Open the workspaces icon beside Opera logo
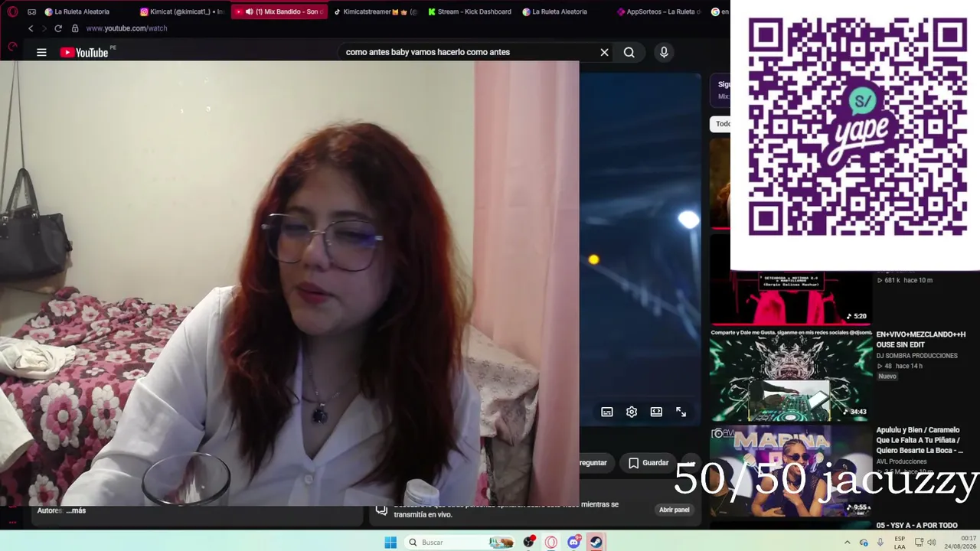980x551 pixels. pyautogui.click(x=31, y=11)
